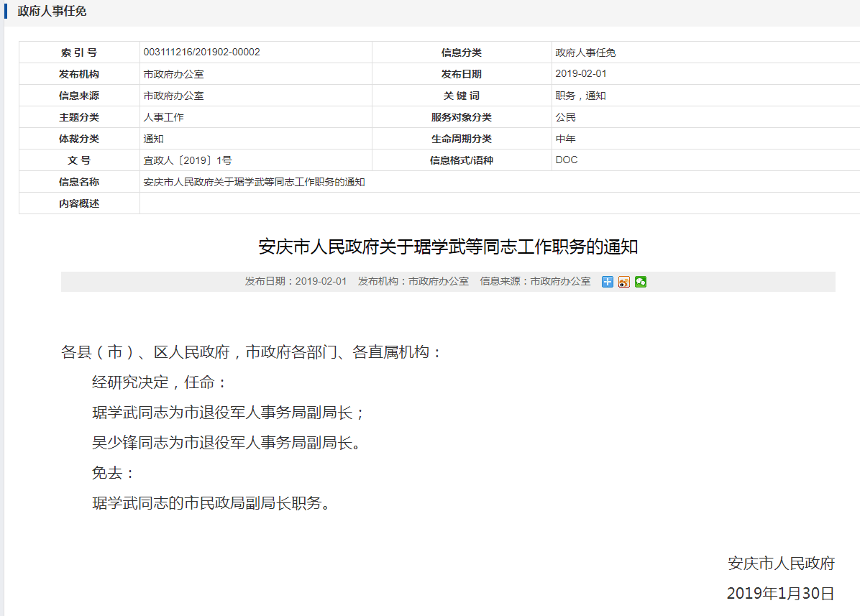The image size is (860, 616).
Task: Click line appointing 琚学武 as deputy director
Action: pyautogui.click(x=228, y=412)
